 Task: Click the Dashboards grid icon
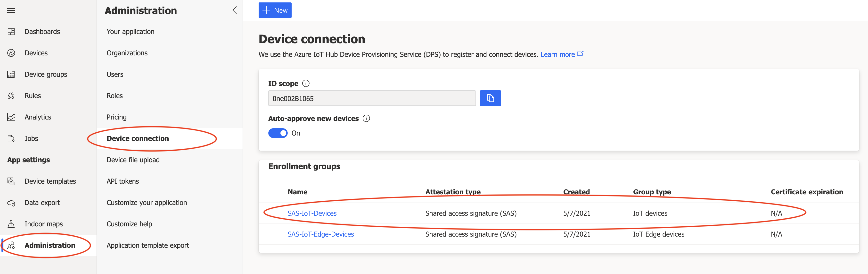[11, 32]
